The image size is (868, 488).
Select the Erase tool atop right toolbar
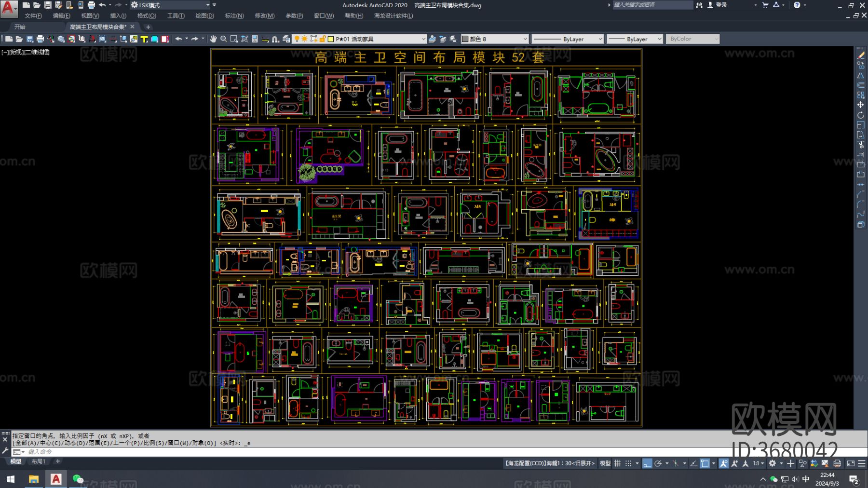861,55
